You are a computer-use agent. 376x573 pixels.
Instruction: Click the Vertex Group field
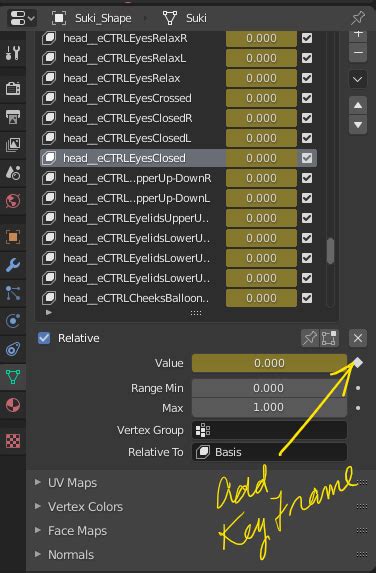point(269,430)
